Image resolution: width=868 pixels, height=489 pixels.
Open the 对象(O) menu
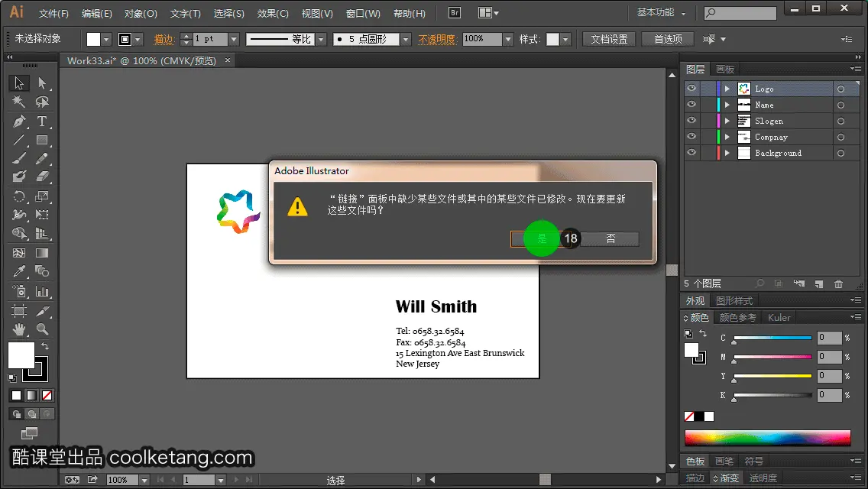click(x=141, y=13)
